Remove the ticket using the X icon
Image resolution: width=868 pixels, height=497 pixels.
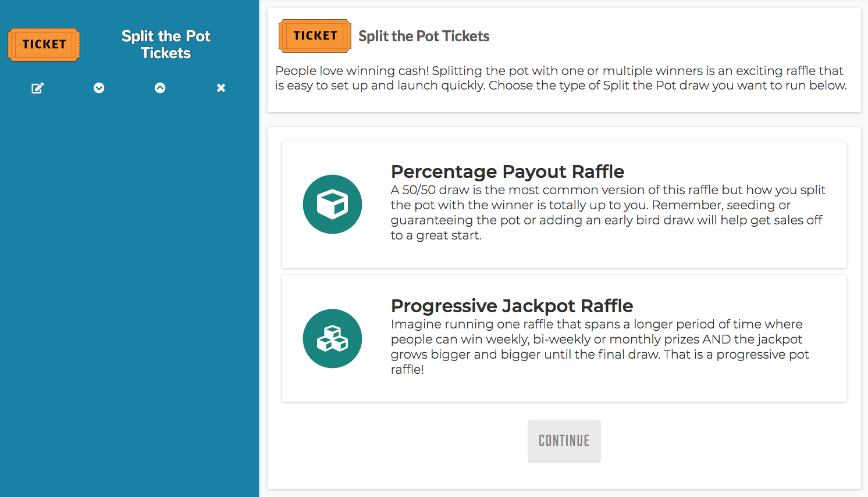220,88
